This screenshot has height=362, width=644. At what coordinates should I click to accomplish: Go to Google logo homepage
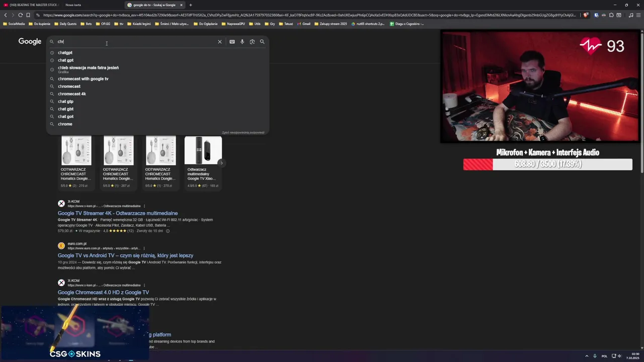coord(30,41)
